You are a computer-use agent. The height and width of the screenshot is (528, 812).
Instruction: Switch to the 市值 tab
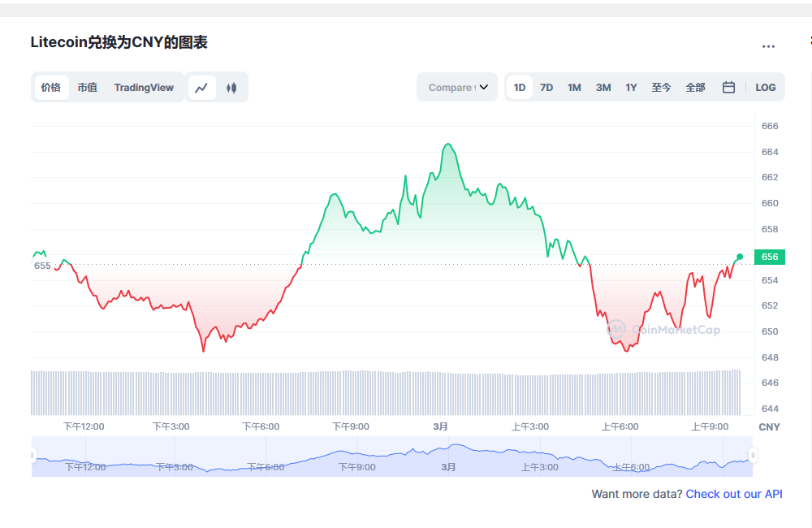click(87, 87)
